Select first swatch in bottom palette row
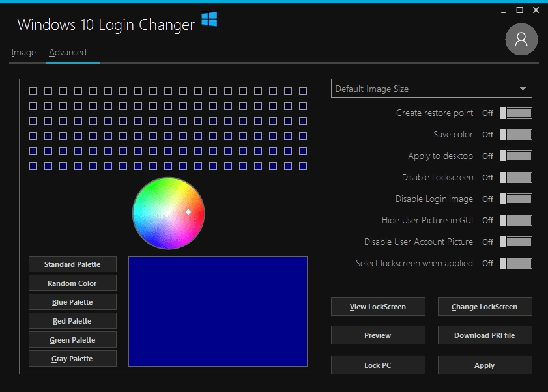This screenshot has height=392, width=548. coord(33,166)
